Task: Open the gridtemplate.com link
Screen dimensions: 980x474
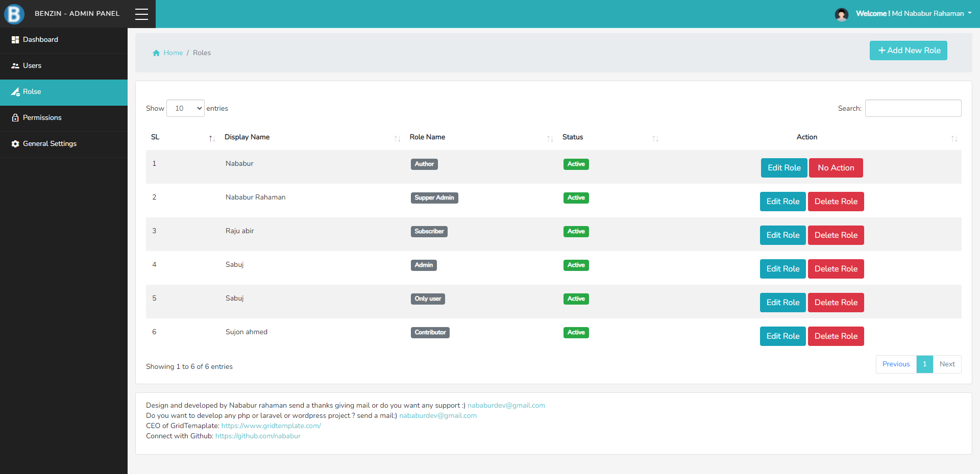Action: 271,426
